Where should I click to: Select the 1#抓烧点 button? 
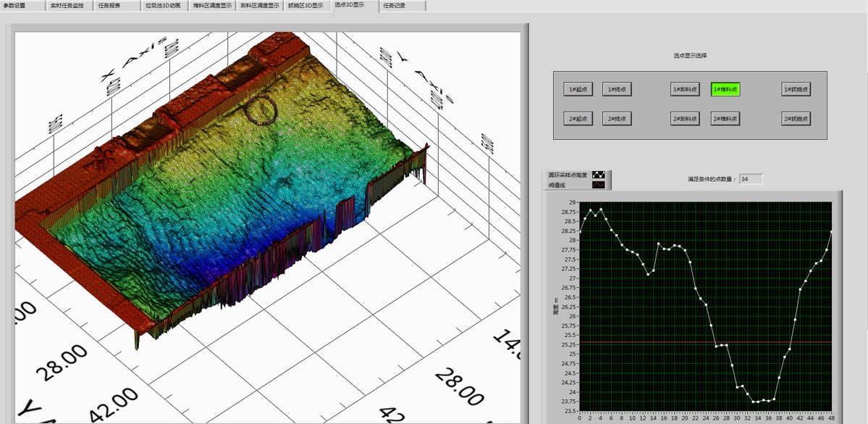(x=796, y=89)
